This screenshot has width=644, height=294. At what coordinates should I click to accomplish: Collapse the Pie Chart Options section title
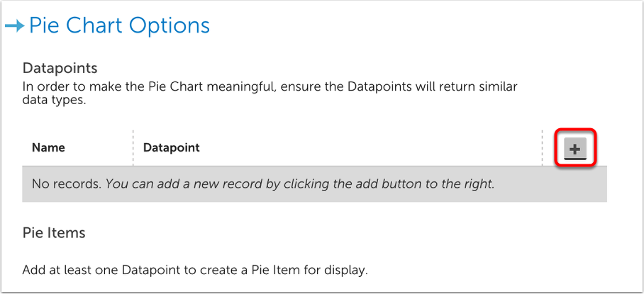(x=119, y=26)
